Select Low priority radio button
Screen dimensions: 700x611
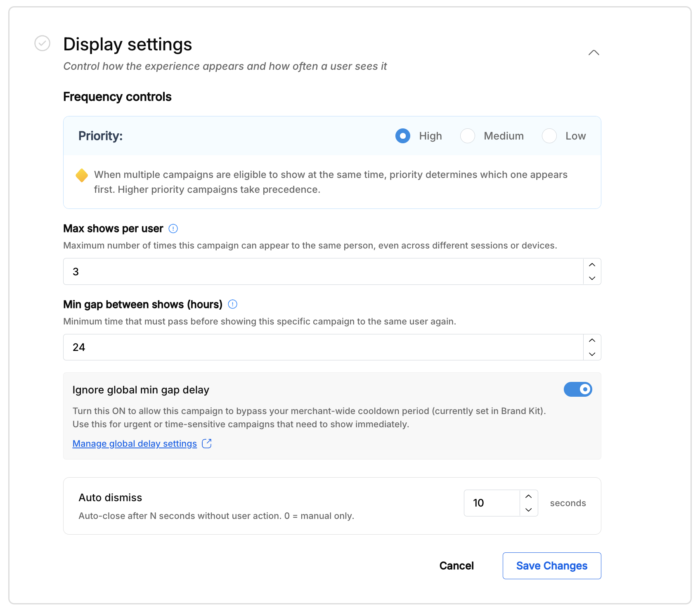(x=549, y=136)
